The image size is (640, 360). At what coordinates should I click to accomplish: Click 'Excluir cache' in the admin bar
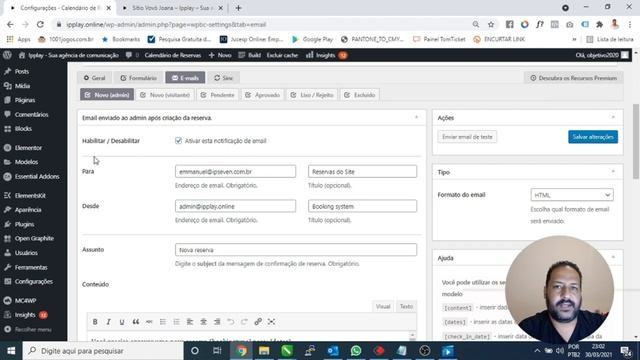tap(282, 55)
